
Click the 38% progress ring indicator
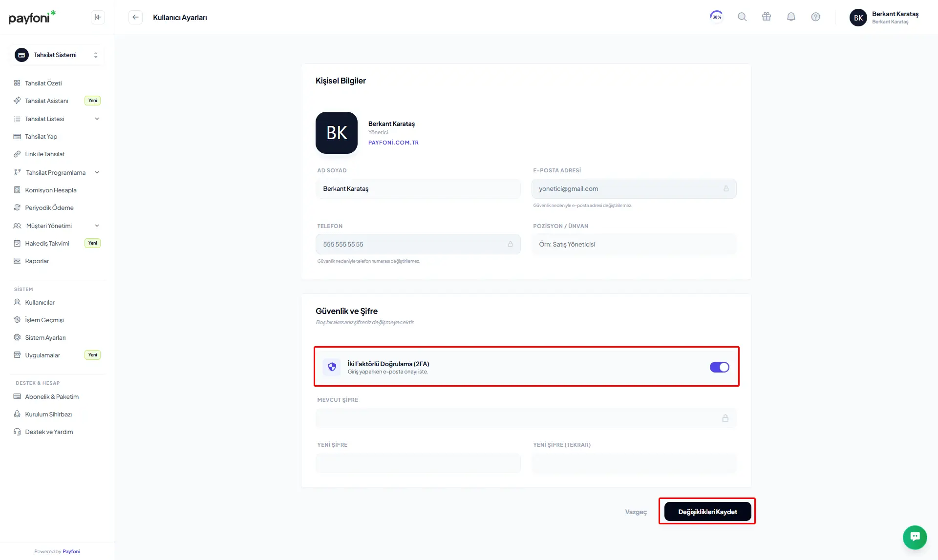(x=717, y=17)
